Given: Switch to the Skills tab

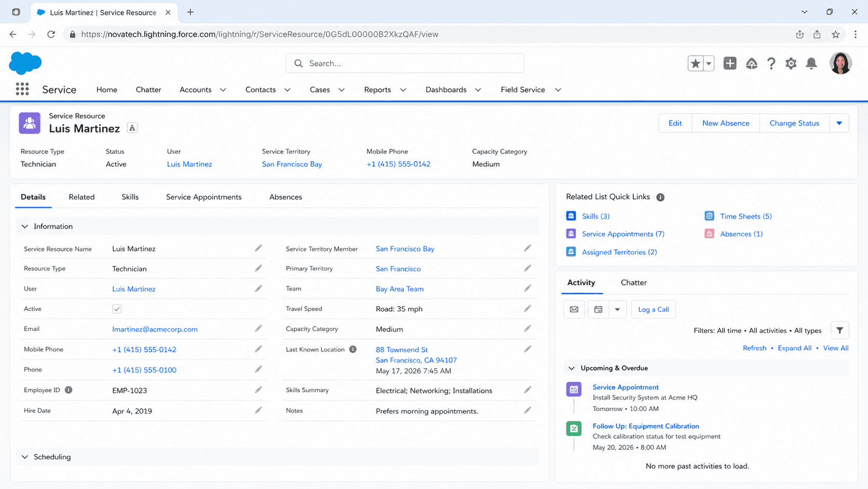Looking at the screenshot, I should click(130, 197).
